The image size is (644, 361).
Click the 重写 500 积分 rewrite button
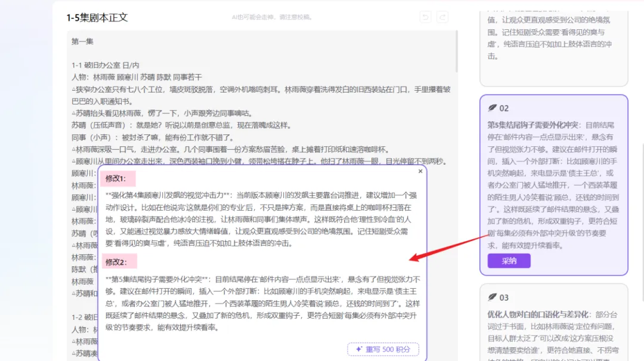(383, 349)
